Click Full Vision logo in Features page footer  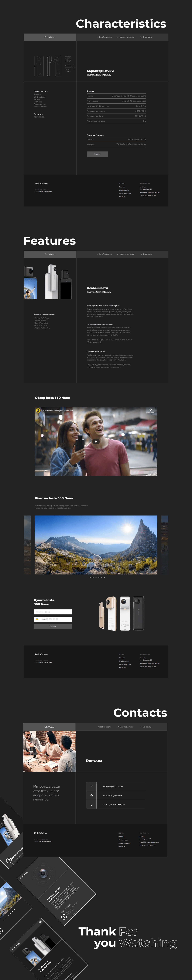(x=41, y=654)
